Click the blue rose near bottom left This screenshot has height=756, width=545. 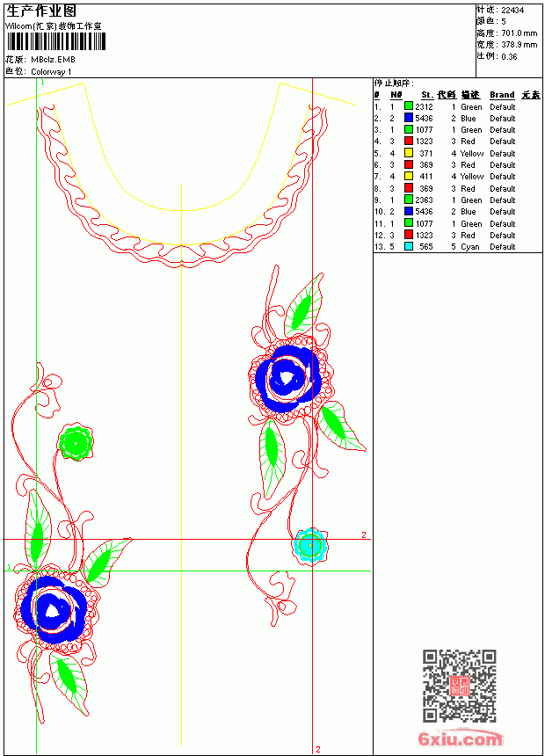click(x=54, y=610)
